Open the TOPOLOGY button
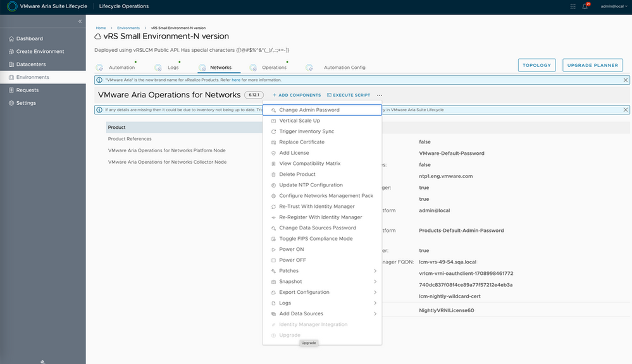The width and height of the screenshot is (632, 364). pyautogui.click(x=537, y=65)
